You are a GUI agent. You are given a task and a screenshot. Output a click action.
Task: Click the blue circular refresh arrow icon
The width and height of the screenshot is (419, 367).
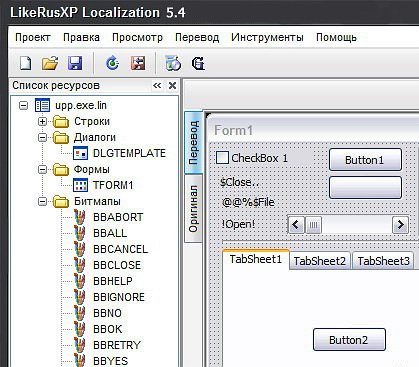[x=112, y=63]
